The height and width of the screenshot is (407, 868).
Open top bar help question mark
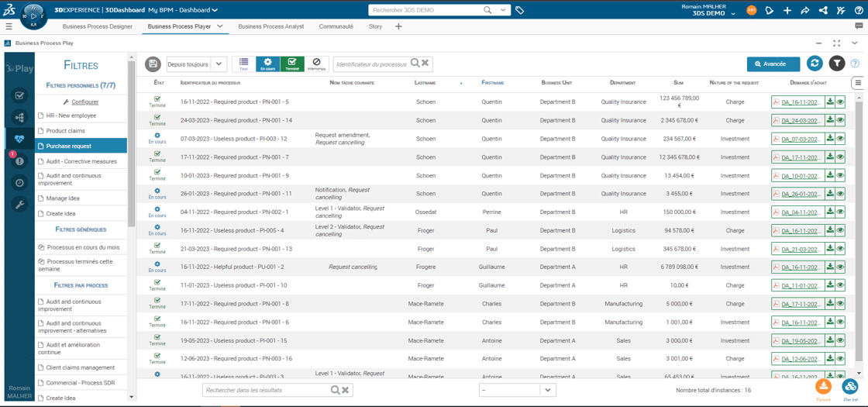[x=858, y=10]
